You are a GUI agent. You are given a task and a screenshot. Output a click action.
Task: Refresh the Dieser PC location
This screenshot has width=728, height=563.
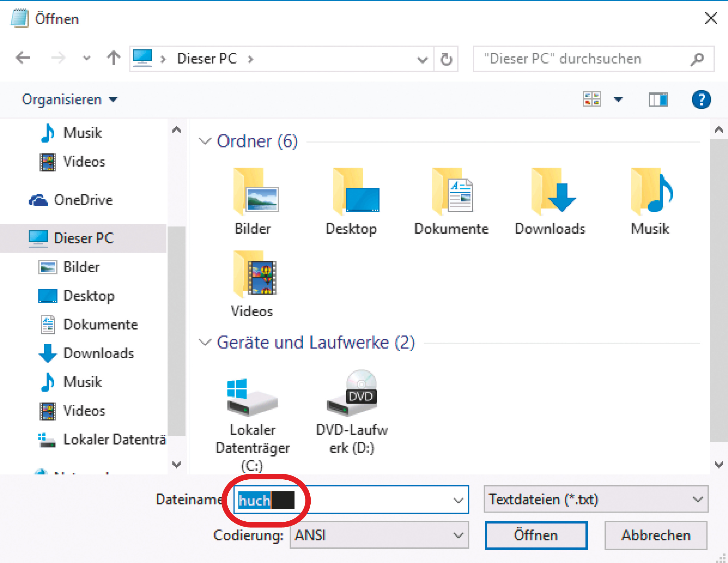(446, 59)
